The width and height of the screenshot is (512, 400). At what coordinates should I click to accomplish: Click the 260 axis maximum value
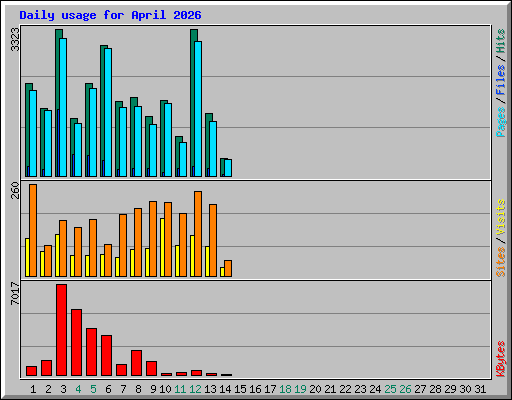pyautogui.click(x=15, y=190)
